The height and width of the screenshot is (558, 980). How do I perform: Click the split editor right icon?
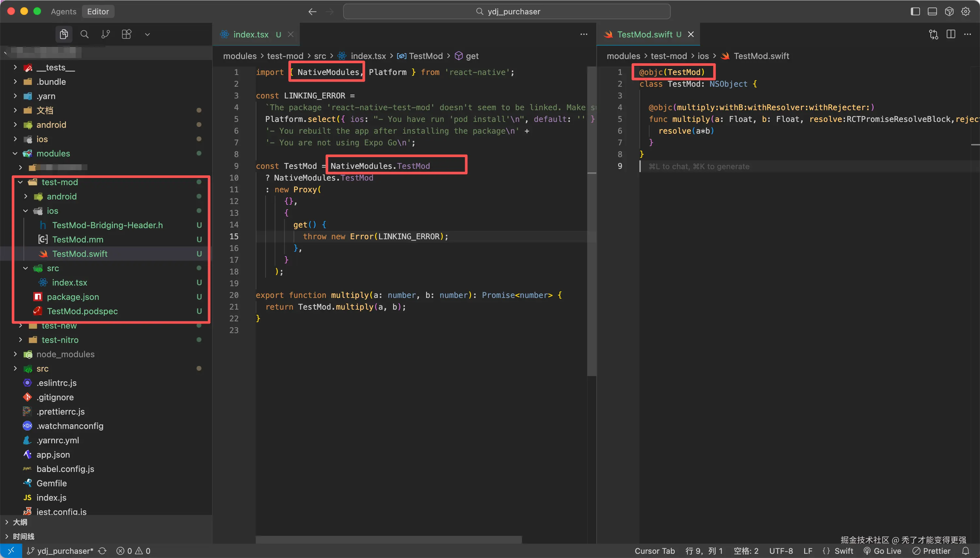pyautogui.click(x=950, y=35)
